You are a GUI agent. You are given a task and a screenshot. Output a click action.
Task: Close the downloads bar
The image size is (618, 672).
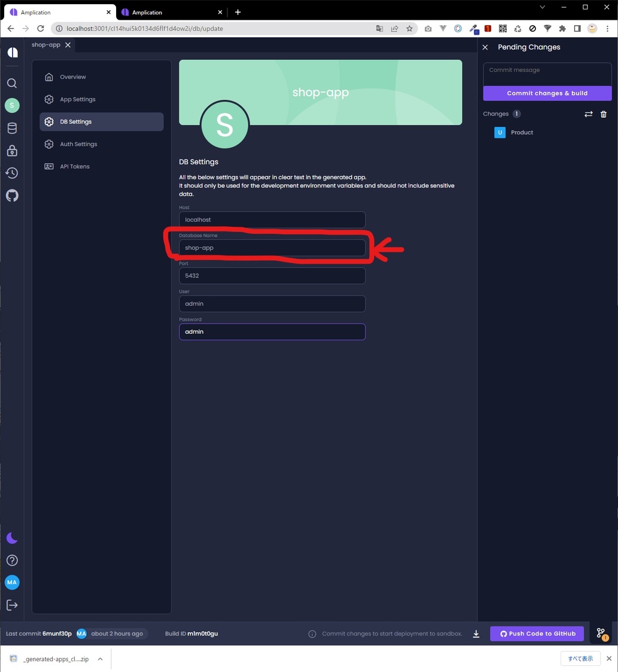608,659
